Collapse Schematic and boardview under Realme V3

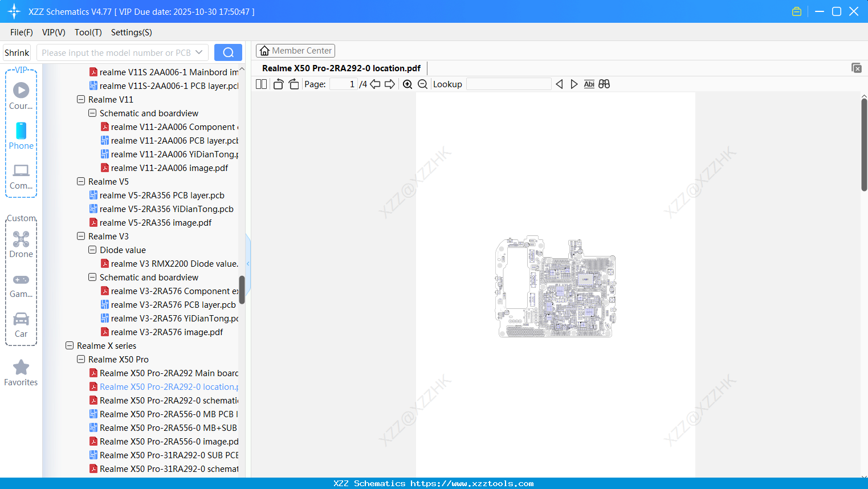(x=92, y=277)
